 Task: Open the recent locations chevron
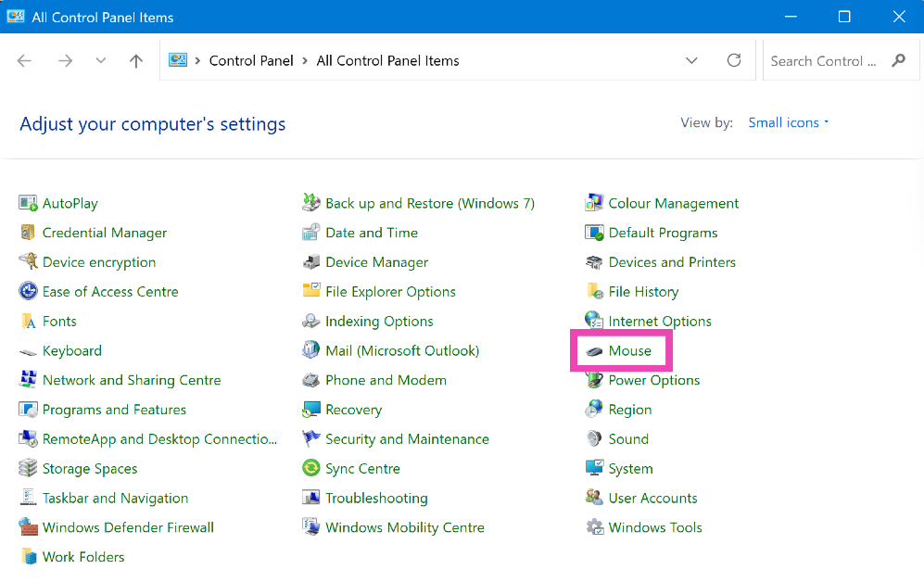[x=101, y=61]
